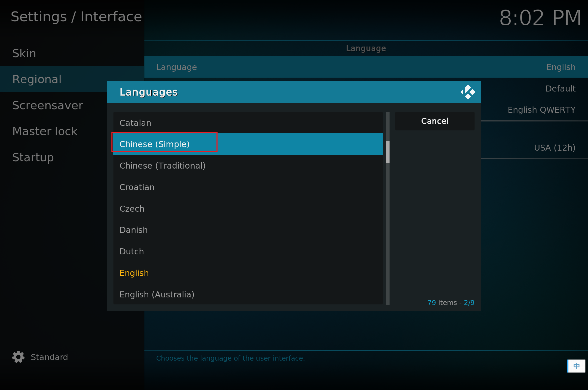Image resolution: width=588 pixels, height=390 pixels.
Task: Pick Croatian from the list
Action: tap(248, 187)
